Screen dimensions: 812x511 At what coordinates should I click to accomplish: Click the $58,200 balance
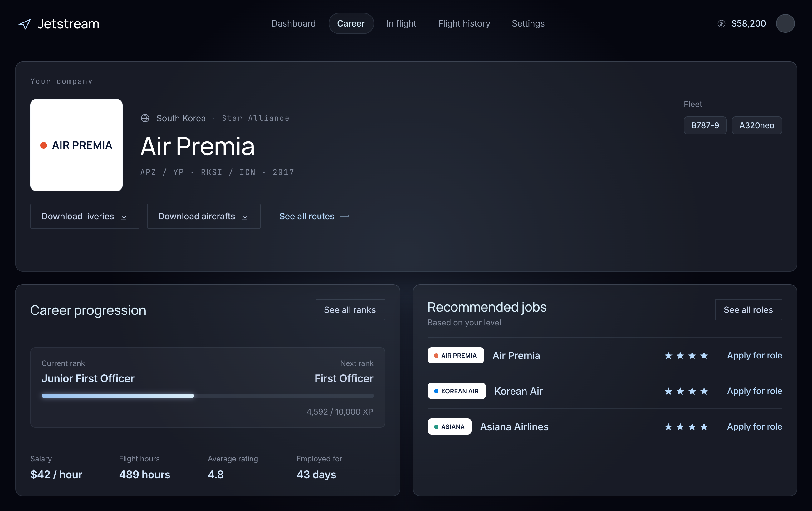(x=748, y=24)
